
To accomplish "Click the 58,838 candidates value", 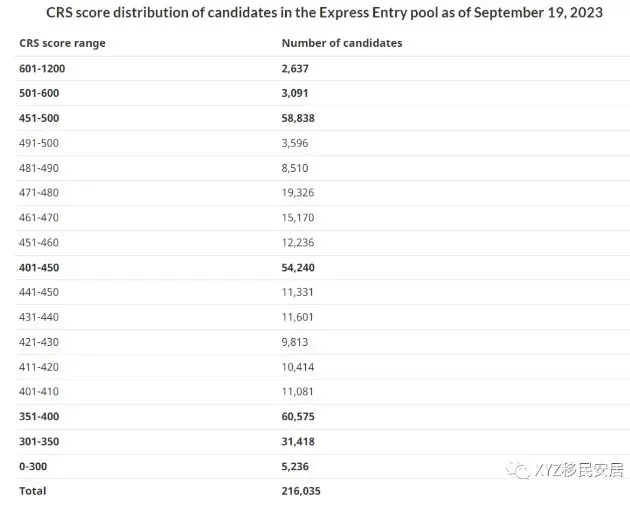I will [x=298, y=118].
